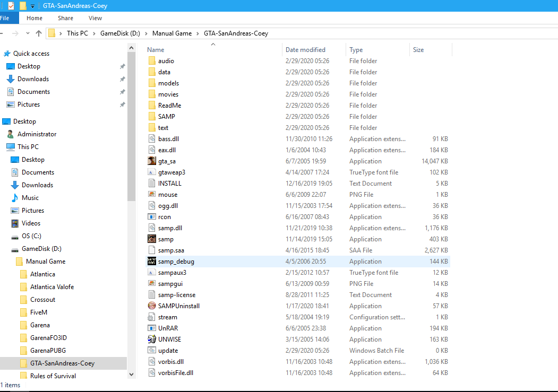This screenshot has height=392, width=558.
Task: Click the navigation pane scroll down arrow
Action: pos(131,374)
